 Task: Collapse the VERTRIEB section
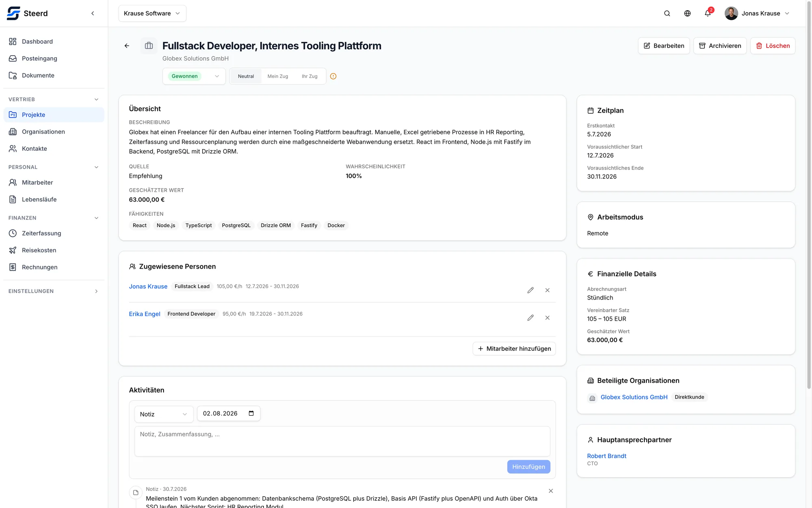pos(96,100)
